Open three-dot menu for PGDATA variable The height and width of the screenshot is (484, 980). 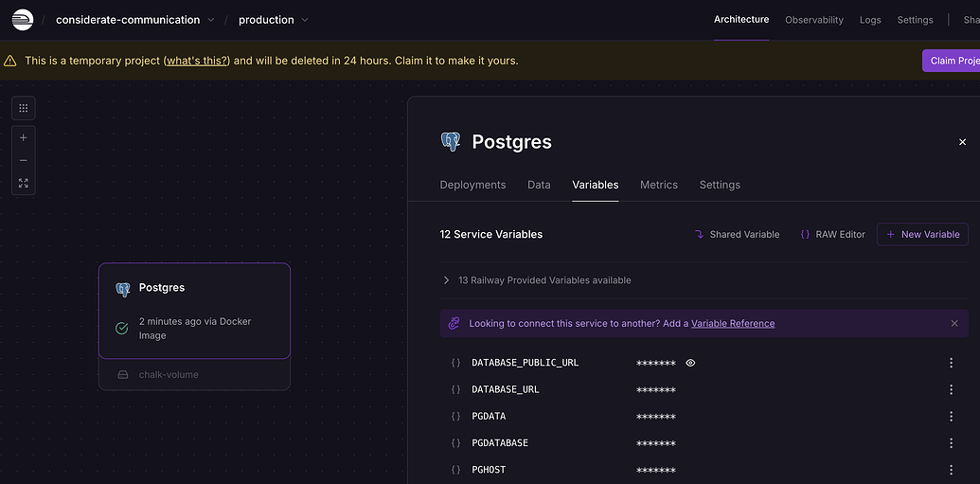click(x=951, y=417)
